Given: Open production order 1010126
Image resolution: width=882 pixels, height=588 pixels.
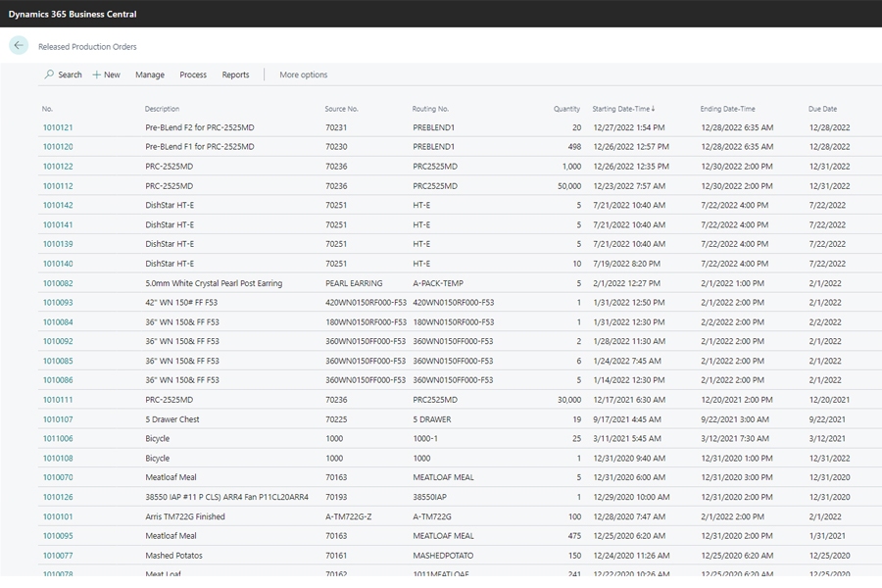Looking at the screenshot, I should pyautogui.click(x=58, y=498).
